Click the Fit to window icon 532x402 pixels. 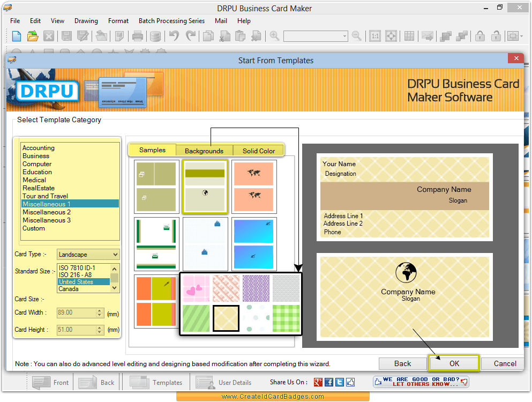[x=391, y=36]
